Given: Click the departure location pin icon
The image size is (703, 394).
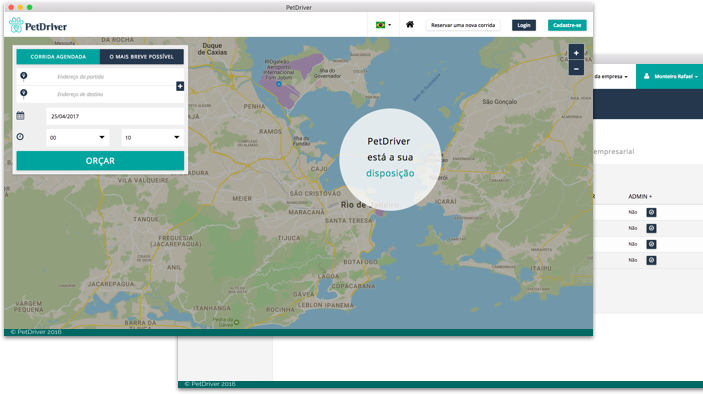Looking at the screenshot, I should tap(24, 76).
